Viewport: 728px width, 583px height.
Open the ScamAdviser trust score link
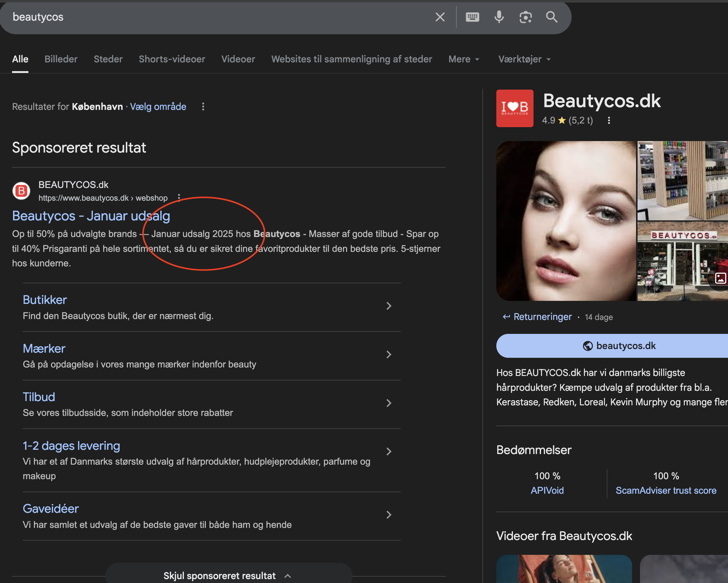click(x=666, y=490)
